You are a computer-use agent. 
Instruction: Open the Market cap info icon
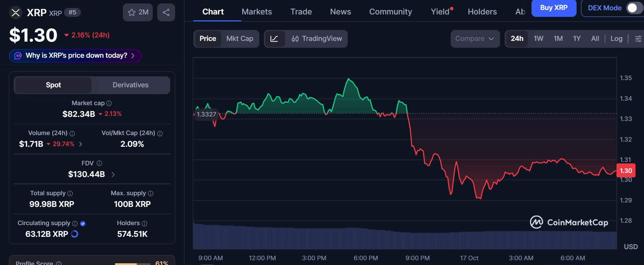coord(109,103)
